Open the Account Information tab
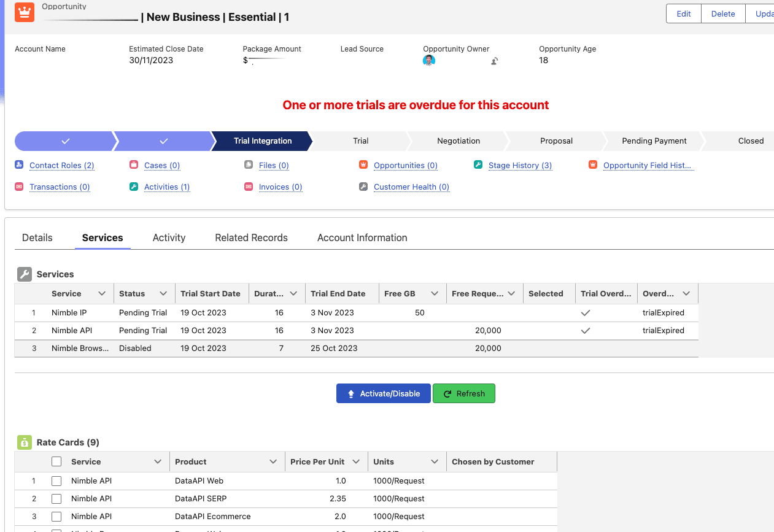The height and width of the screenshot is (532, 774). (362, 237)
